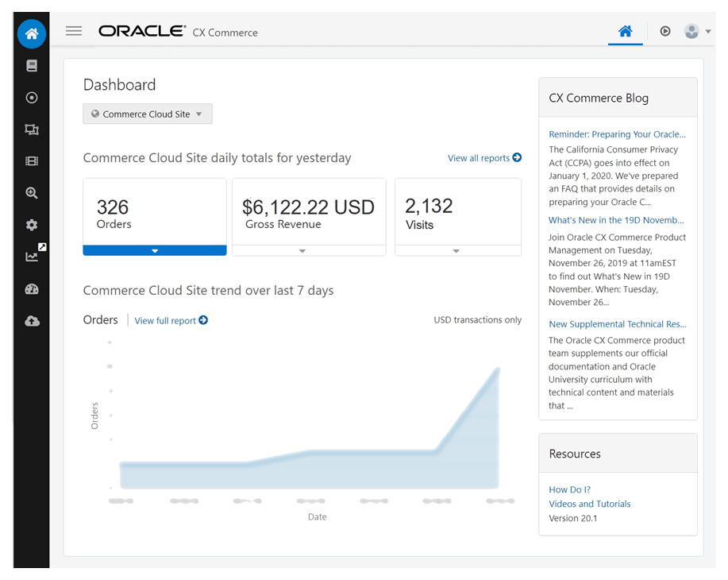Select the Marketing target icon in sidebar

click(31, 97)
